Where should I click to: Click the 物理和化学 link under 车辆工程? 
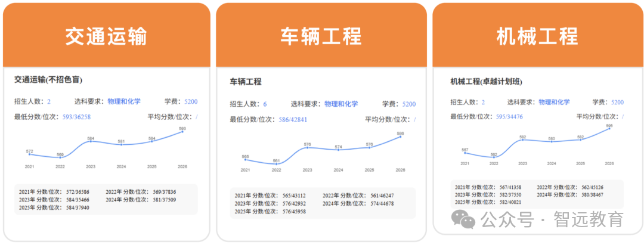341,104
